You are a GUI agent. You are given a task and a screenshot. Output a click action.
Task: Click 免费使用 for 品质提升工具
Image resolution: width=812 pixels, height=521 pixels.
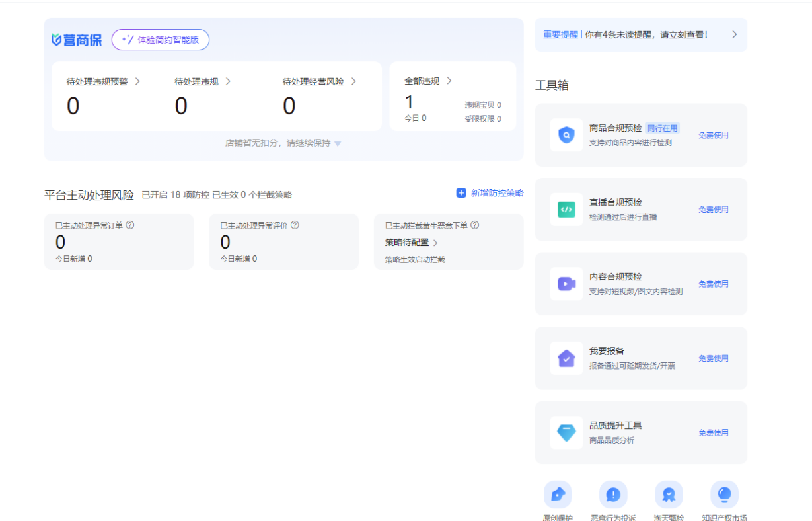[714, 432]
